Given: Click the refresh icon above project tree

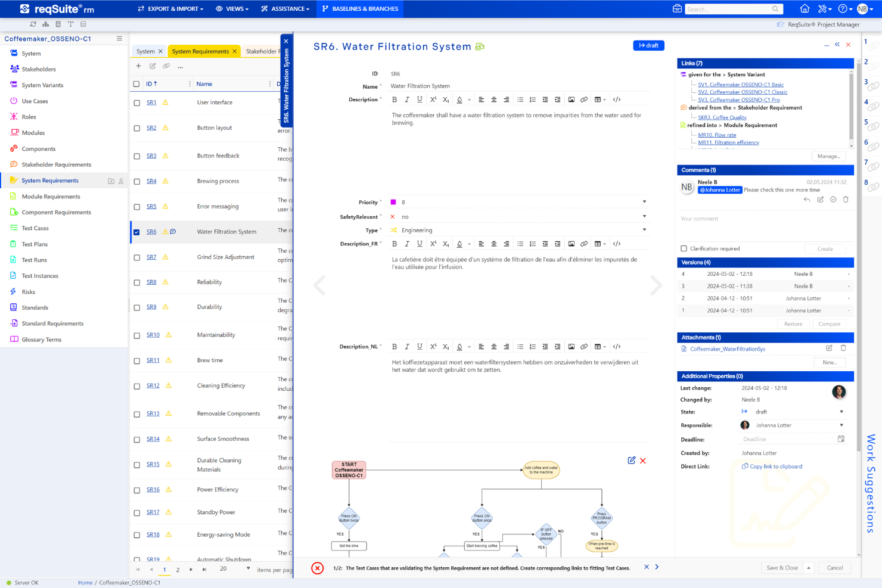Looking at the screenshot, I should (33, 24).
